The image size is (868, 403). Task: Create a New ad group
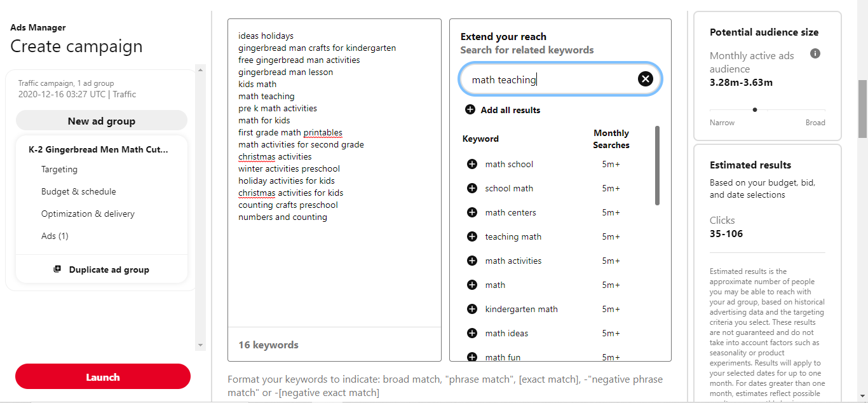[102, 121]
